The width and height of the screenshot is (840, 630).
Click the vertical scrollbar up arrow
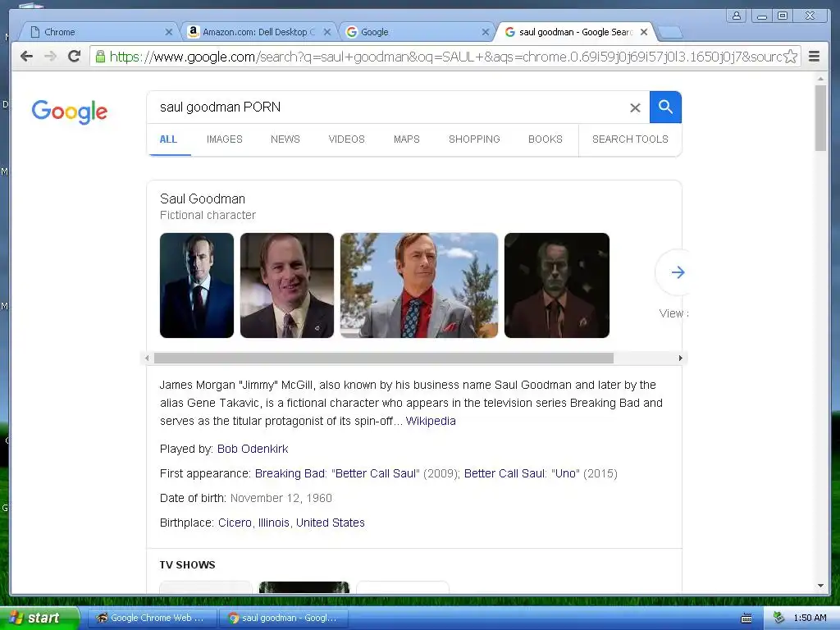tap(820, 79)
